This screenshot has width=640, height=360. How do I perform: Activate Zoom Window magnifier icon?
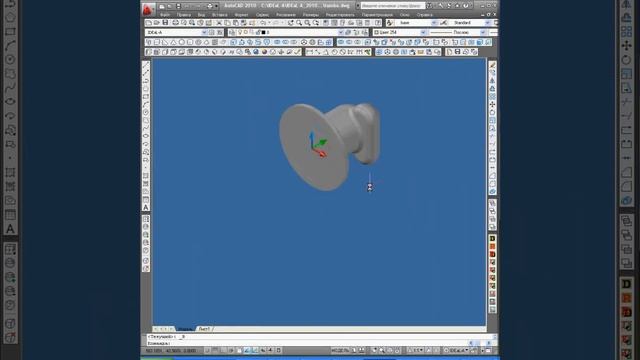(307, 23)
